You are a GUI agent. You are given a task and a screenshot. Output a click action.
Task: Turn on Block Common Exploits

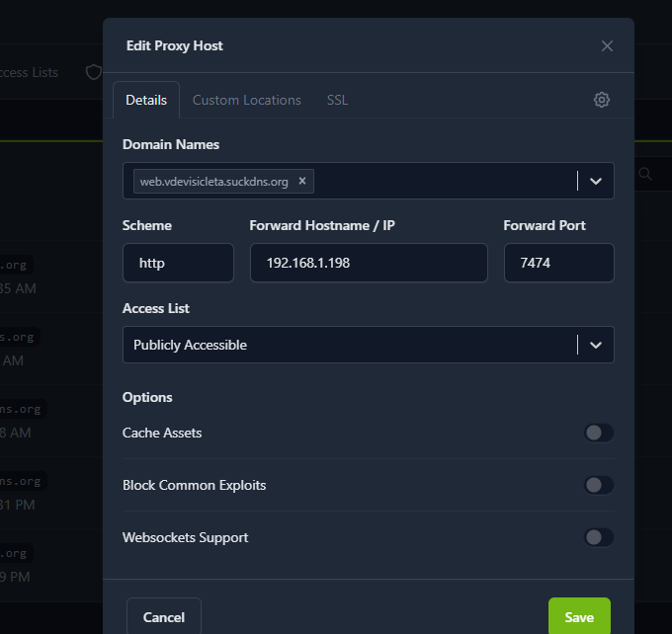coord(598,485)
